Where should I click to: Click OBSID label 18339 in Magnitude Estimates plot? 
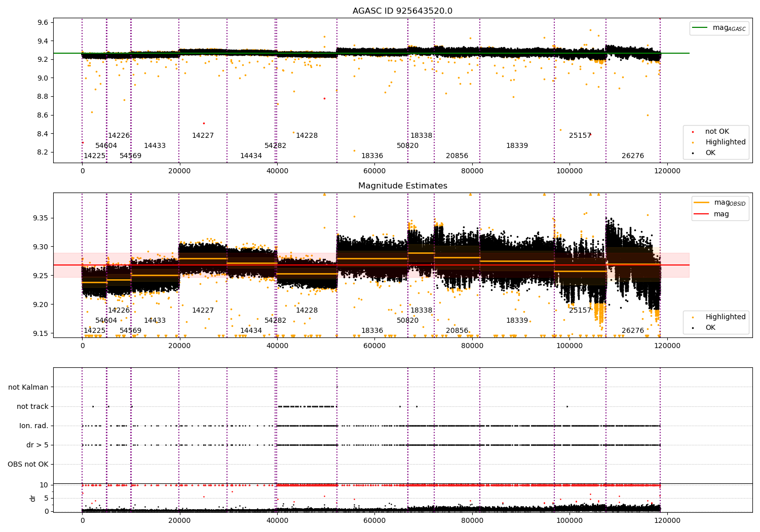(x=517, y=321)
